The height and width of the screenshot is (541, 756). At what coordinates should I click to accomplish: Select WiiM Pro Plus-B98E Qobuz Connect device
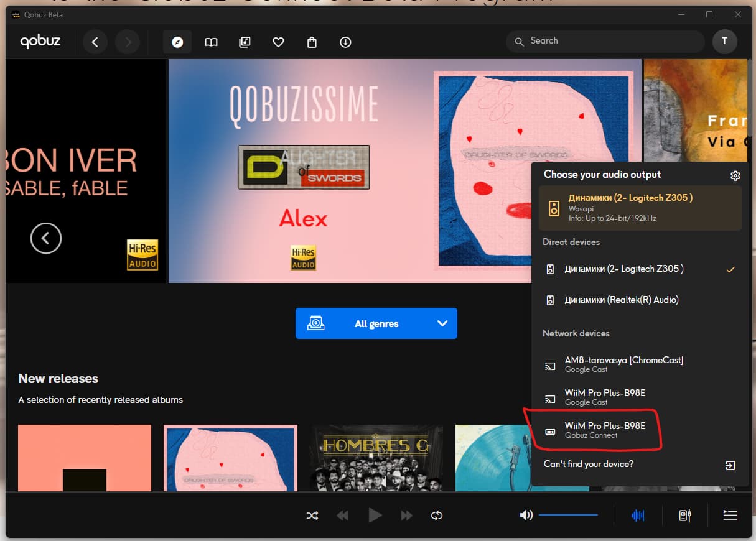(604, 430)
